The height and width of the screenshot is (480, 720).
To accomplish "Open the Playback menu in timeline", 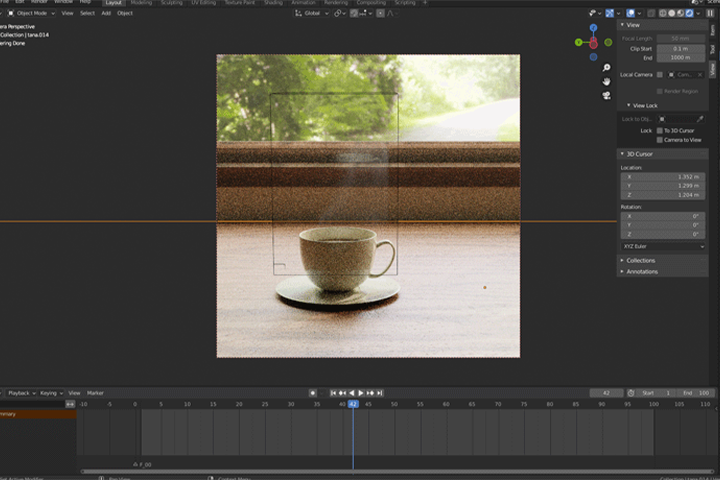I will point(22,393).
